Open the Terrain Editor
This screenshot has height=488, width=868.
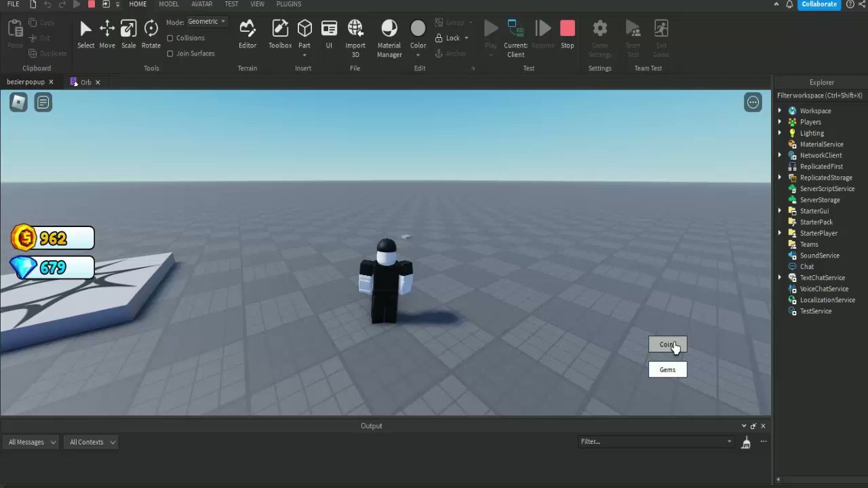click(248, 35)
